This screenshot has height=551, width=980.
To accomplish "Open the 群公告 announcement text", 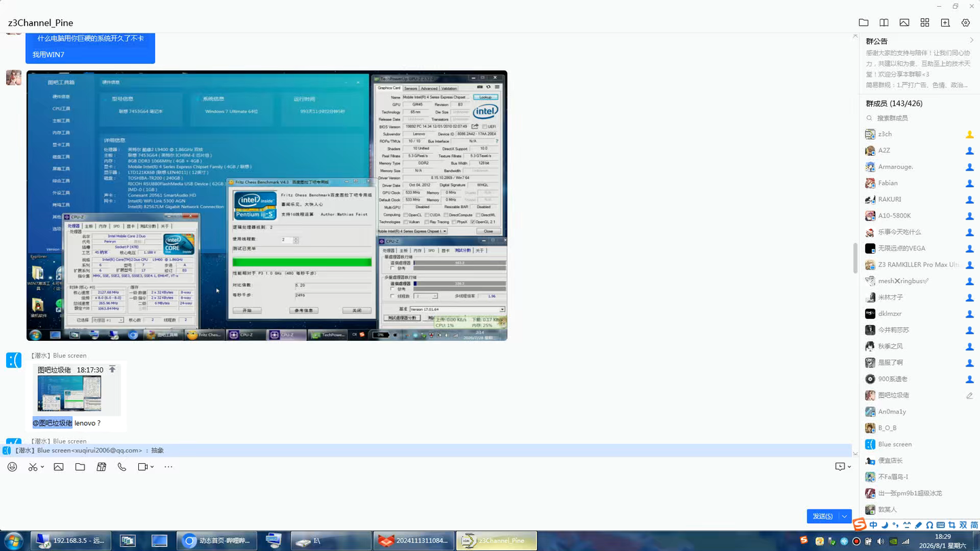I will [x=917, y=69].
